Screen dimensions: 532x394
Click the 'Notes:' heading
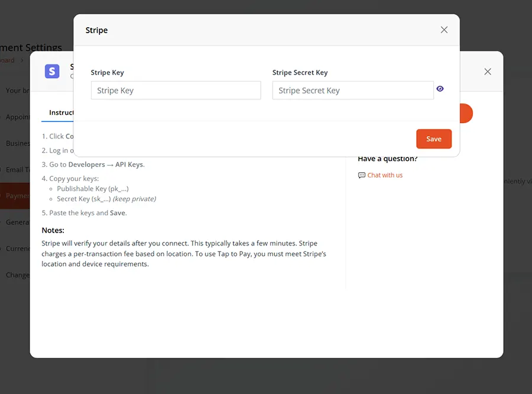(x=53, y=230)
